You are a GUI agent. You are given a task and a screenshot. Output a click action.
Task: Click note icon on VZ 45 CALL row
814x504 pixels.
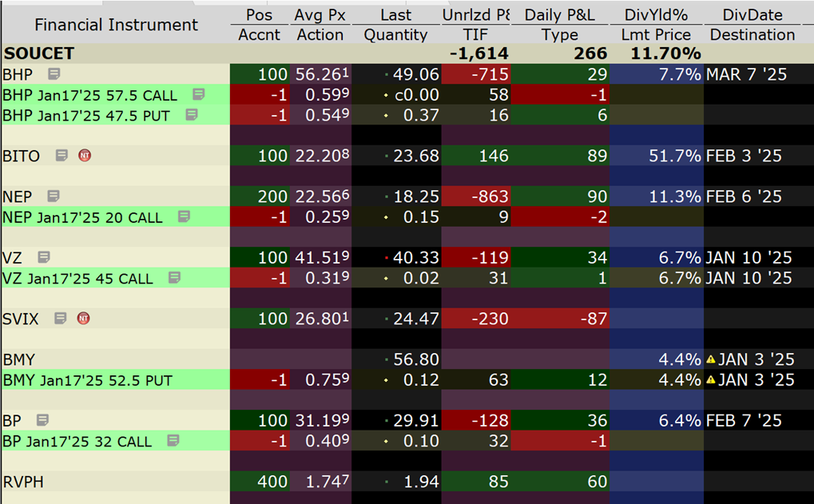[174, 278]
